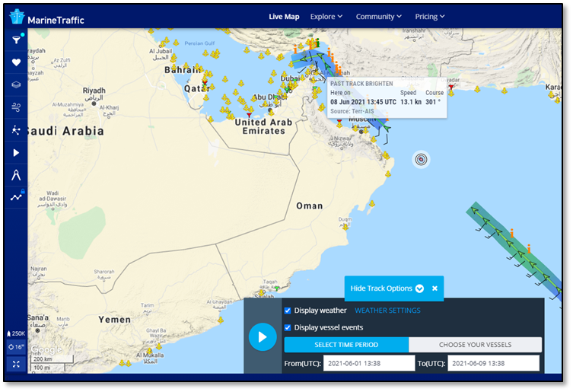Select the CHOOSE YOUR VESSELS tab

click(475, 345)
